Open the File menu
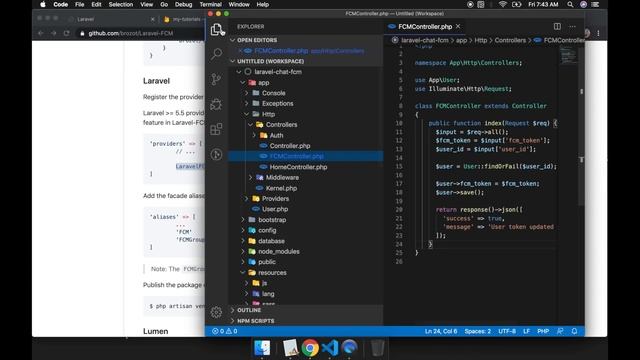The width and height of the screenshot is (640, 360). [80, 4]
